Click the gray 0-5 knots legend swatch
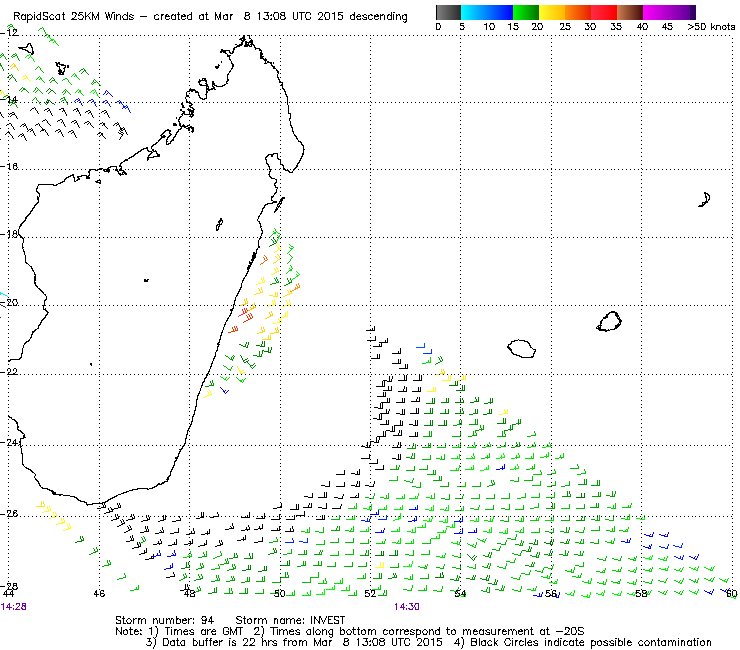This screenshot has width=740, height=650. click(x=448, y=12)
